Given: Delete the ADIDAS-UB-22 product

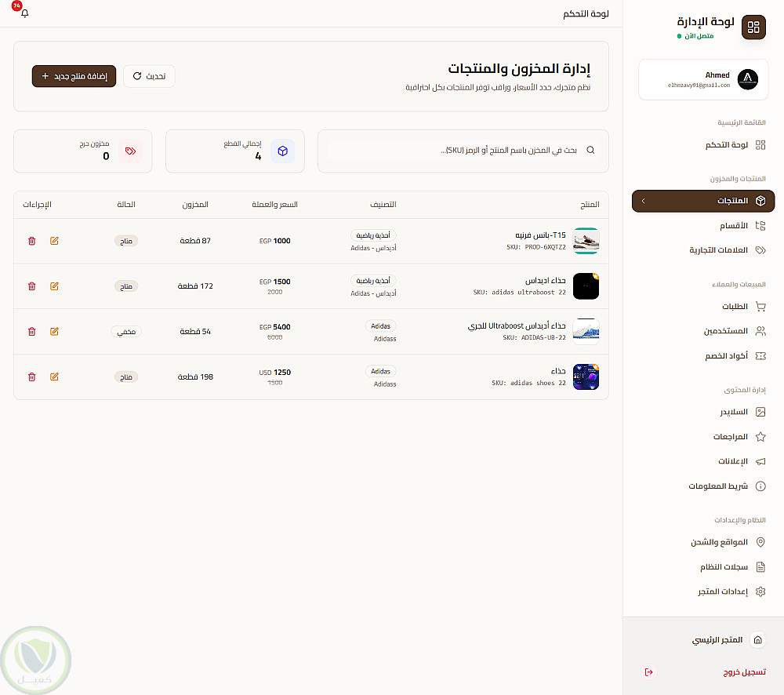Looking at the screenshot, I should click(x=32, y=331).
